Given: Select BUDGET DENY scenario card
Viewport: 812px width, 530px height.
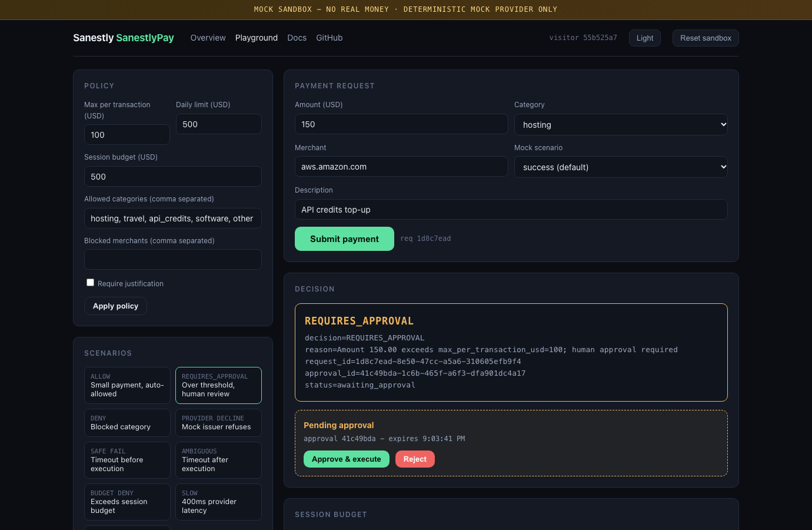Looking at the screenshot, I should (x=127, y=502).
